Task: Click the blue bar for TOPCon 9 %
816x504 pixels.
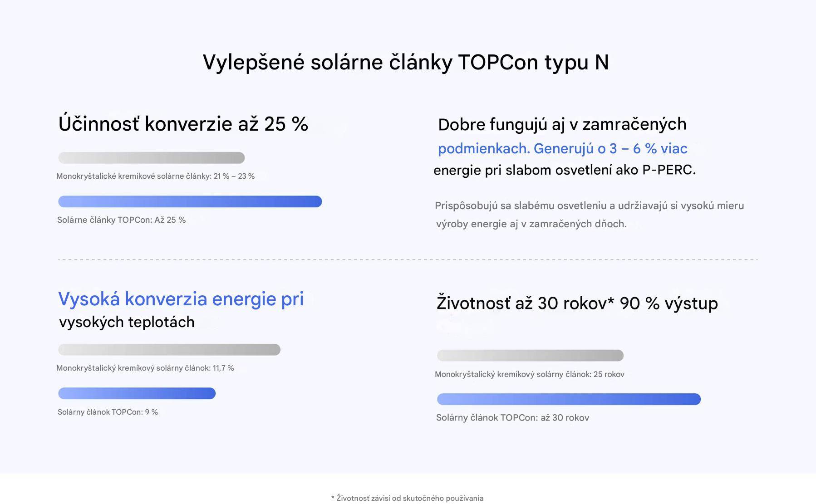Action: click(137, 393)
